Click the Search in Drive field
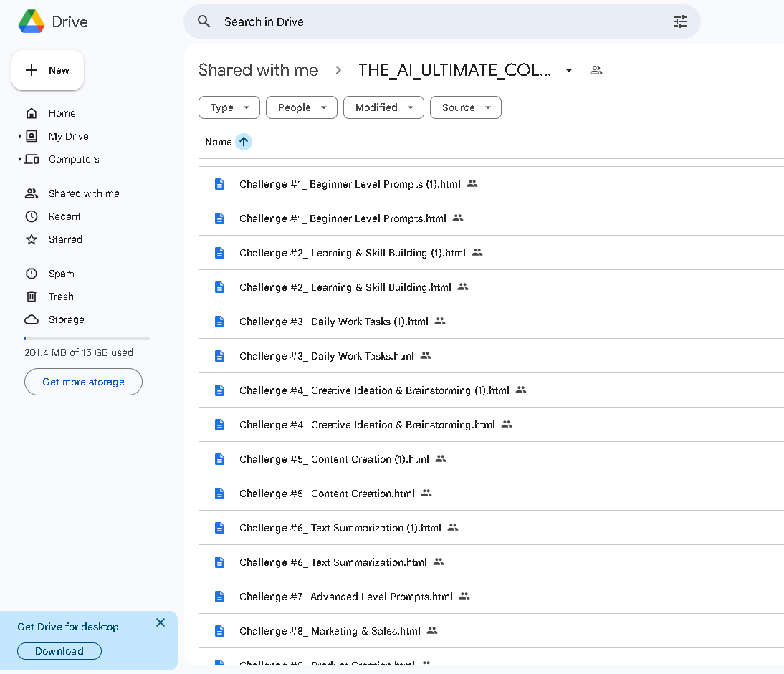This screenshot has height=674, width=784. tap(430, 21)
